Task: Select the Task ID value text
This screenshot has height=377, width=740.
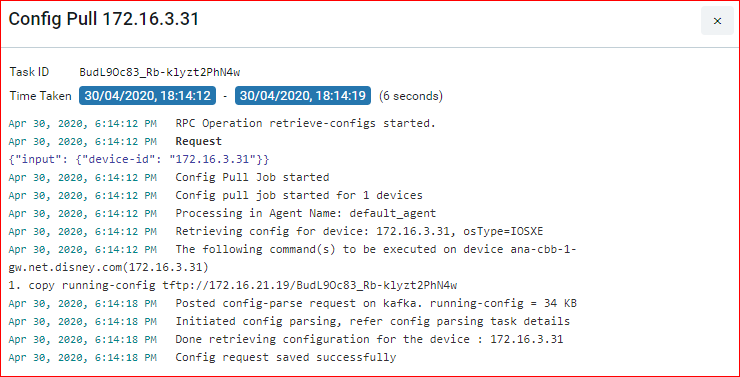Action: click(160, 73)
